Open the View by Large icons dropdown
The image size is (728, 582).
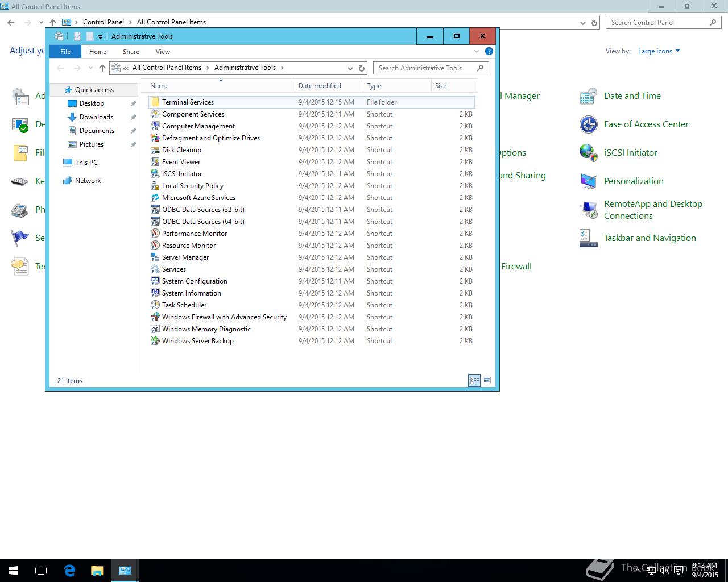tap(659, 51)
